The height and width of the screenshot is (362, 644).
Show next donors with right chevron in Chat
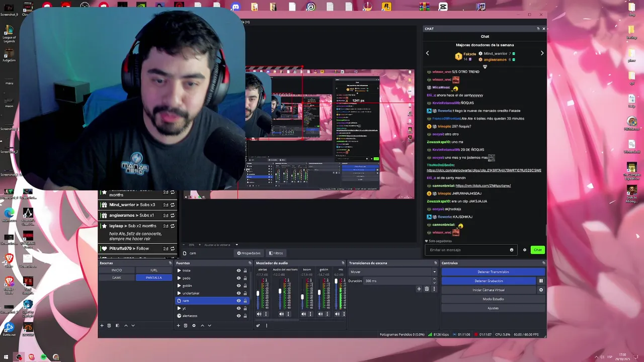[x=542, y=53]
